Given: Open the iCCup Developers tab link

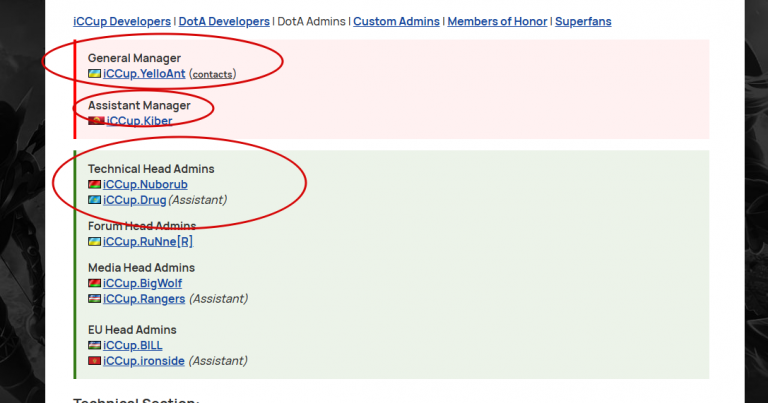Looking at the screenshot, I should click(x=122, y=22).
